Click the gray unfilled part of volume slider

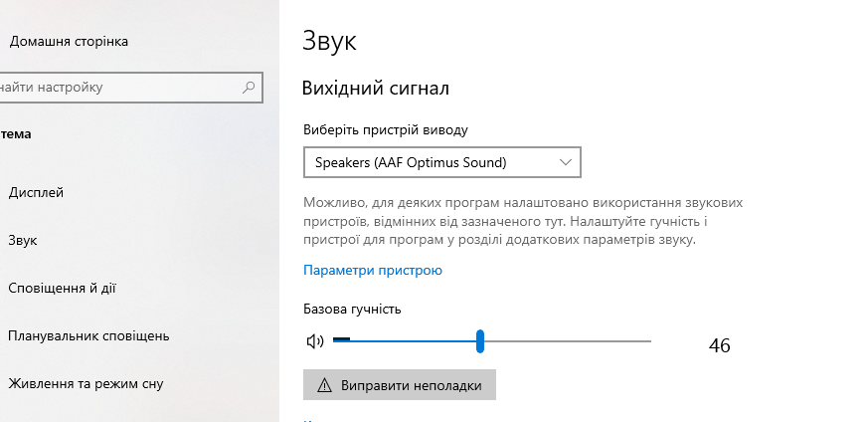[x=567, y=341]
